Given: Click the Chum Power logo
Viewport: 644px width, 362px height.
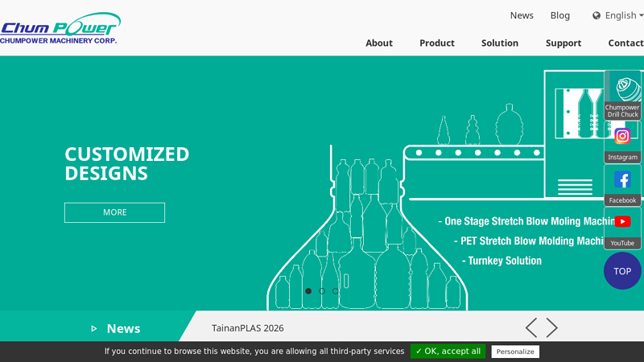Looking at the screenshot, I should pos(60,28).
